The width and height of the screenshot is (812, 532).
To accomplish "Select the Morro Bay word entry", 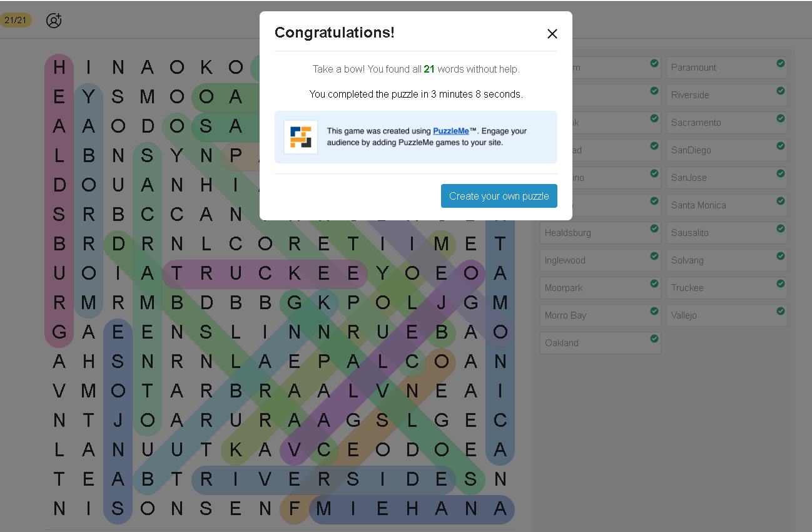I will coord(600,315).
